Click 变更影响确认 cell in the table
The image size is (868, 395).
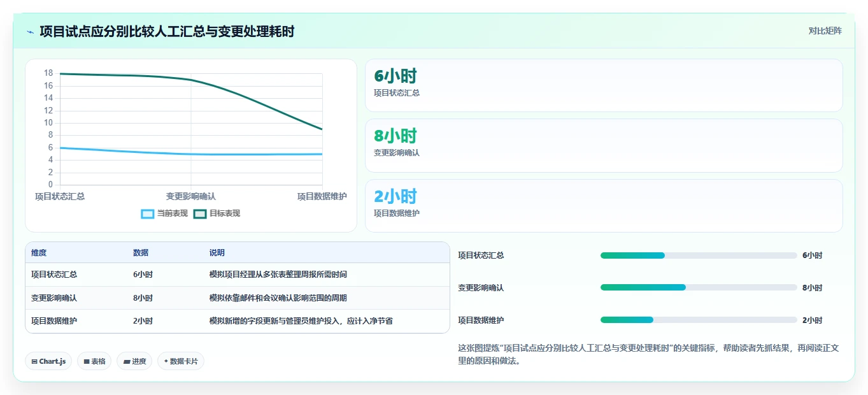click(54, 298)
